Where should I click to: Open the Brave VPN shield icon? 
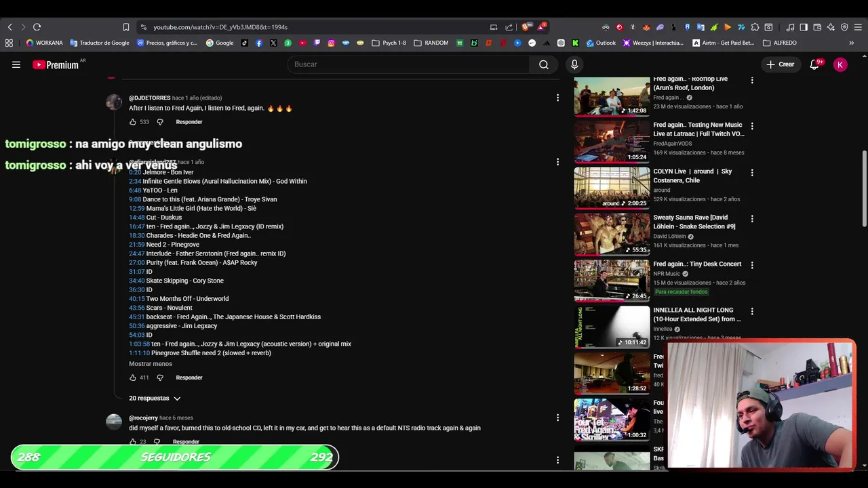coord(844,27)
